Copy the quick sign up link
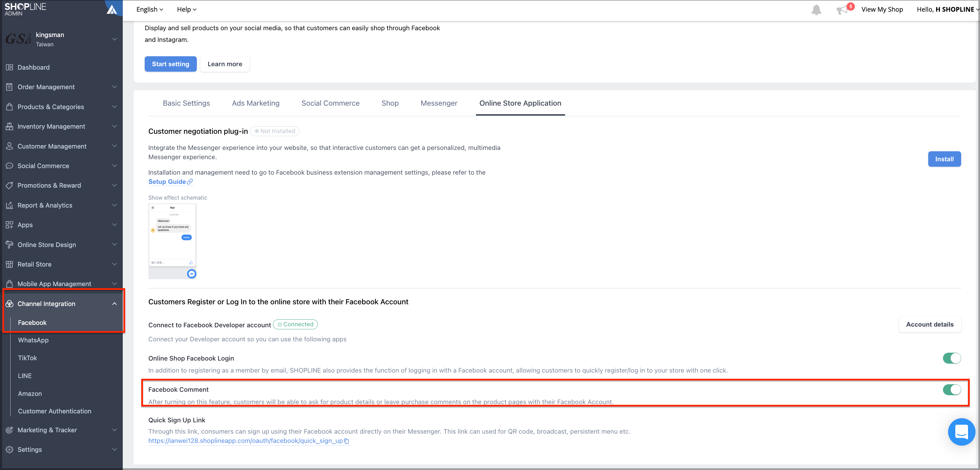The image size is (980, 470). point(347,441)
